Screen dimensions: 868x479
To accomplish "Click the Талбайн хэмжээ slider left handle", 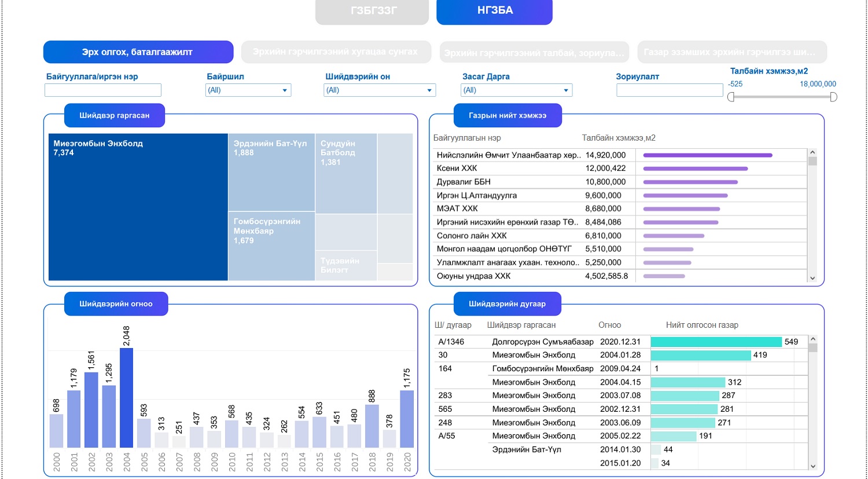I will pos(731,97).
